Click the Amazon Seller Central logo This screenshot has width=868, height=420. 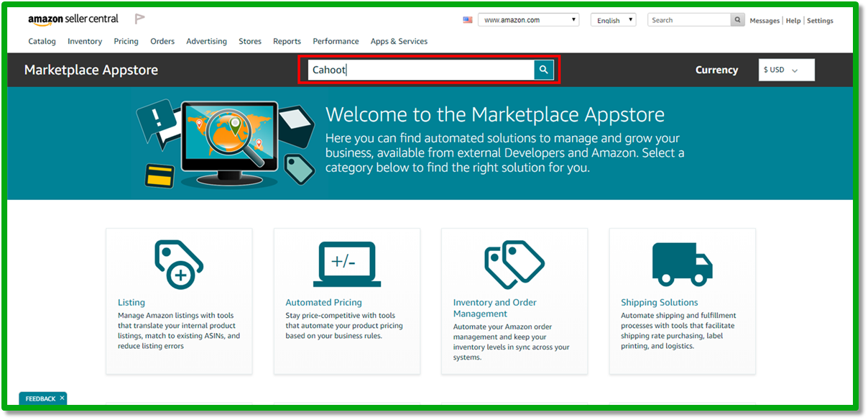point(73,19)
